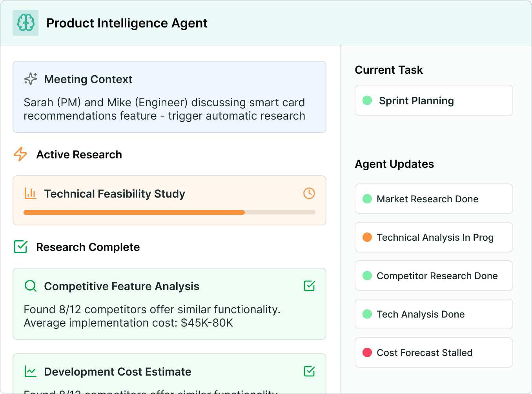The width and height of the screenshot is (532, 394).
Task: Click the bar chart icon on Technical Feasibility Study
Action: tap(31, 193)
